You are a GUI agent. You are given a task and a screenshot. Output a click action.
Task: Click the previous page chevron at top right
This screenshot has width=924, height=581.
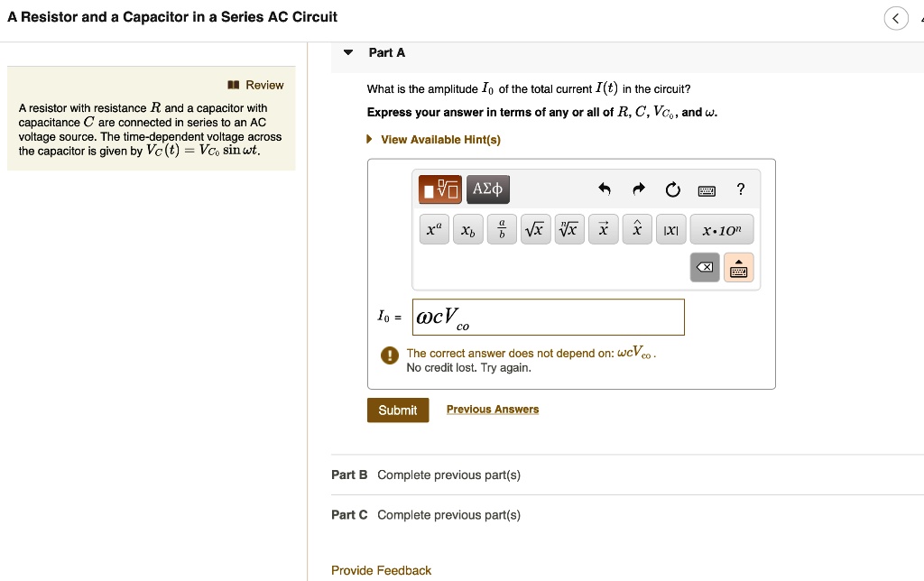(896, 17)
